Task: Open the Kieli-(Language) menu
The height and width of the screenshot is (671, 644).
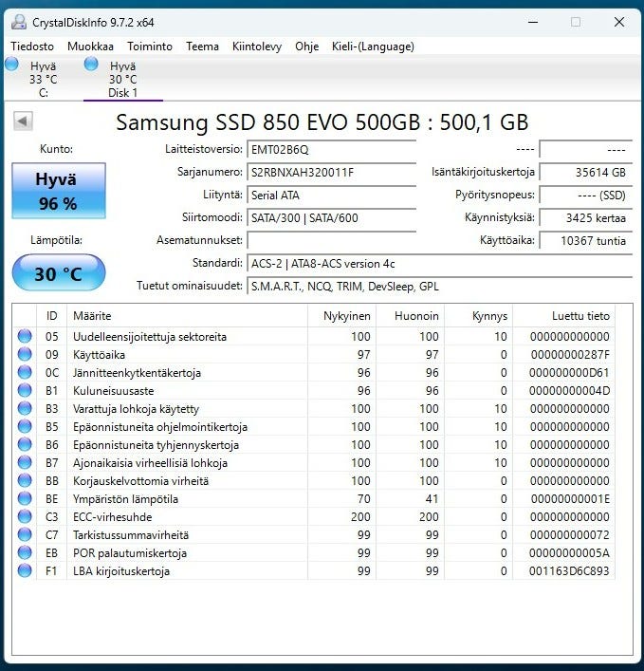Action: (x=373, y=46)
